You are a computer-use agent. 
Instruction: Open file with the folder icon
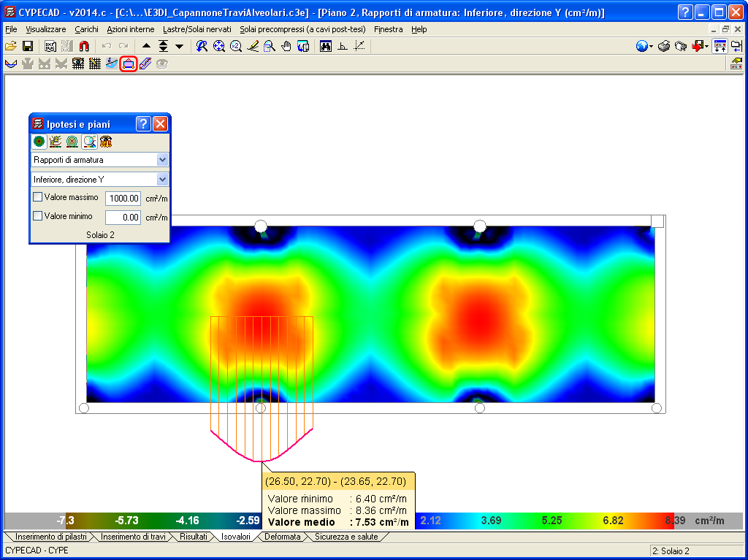(11, 46)
